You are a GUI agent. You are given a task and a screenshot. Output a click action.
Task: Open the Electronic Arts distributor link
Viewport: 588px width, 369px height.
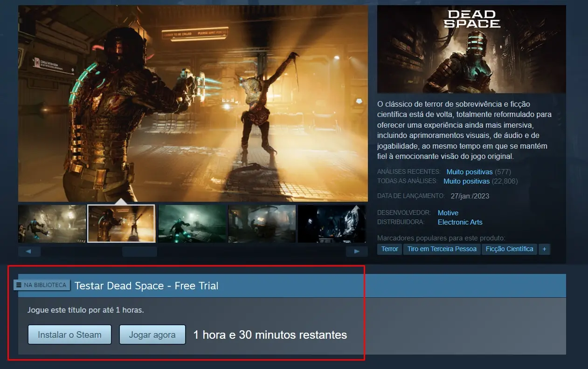click(460, 222)
